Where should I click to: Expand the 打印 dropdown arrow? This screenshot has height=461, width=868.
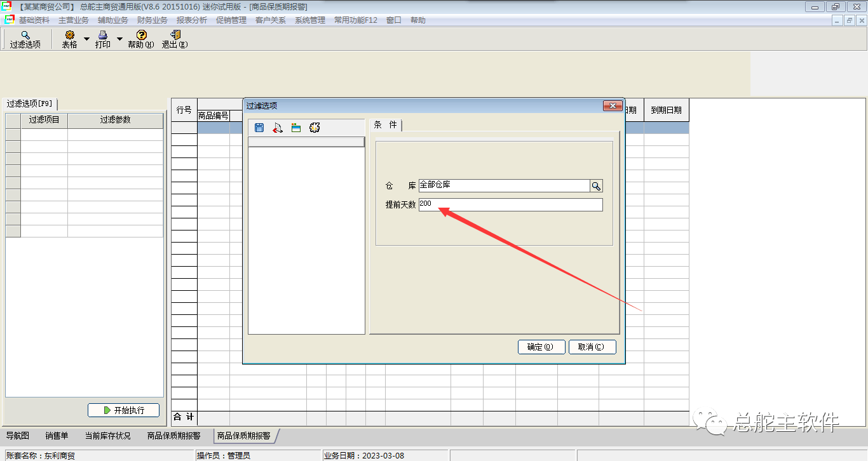[x=119, y=39]
